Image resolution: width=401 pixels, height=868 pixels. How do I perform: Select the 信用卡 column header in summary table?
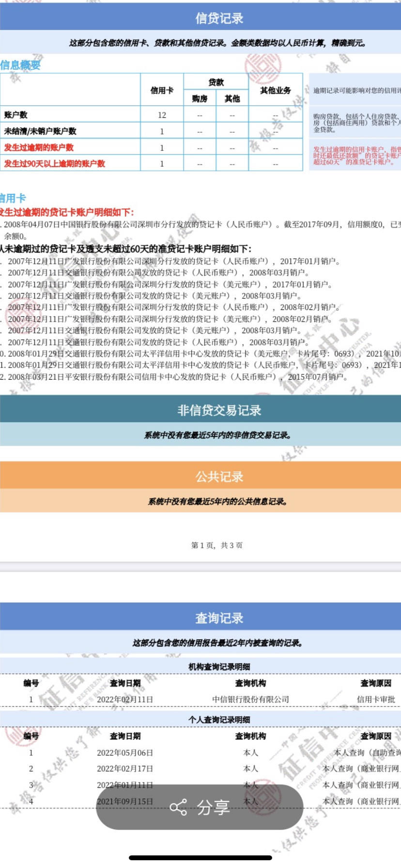pos(162,90)
